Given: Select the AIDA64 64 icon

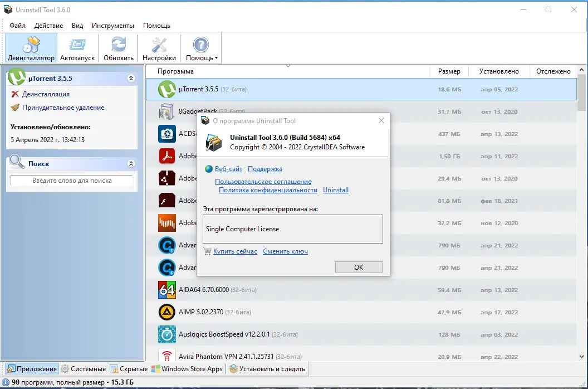Looking at the screenshot, I should click(167, 290).
